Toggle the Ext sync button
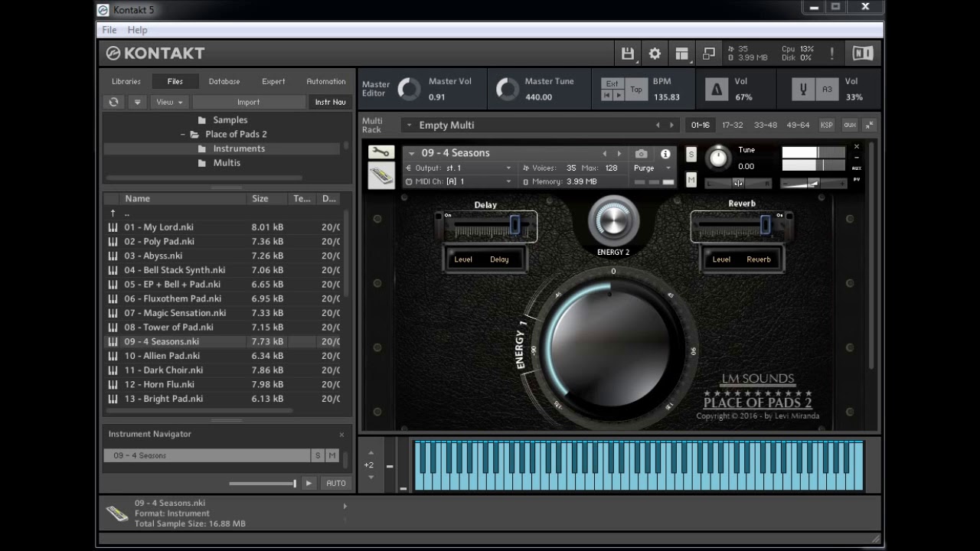The image size is (980, 551). [612, 83]
